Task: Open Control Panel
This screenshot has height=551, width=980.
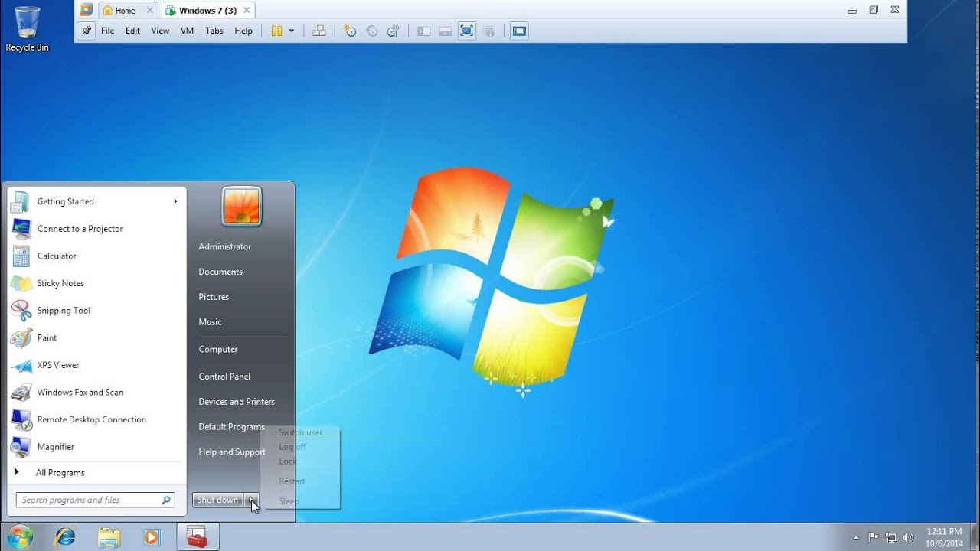Action: point(224,377)
